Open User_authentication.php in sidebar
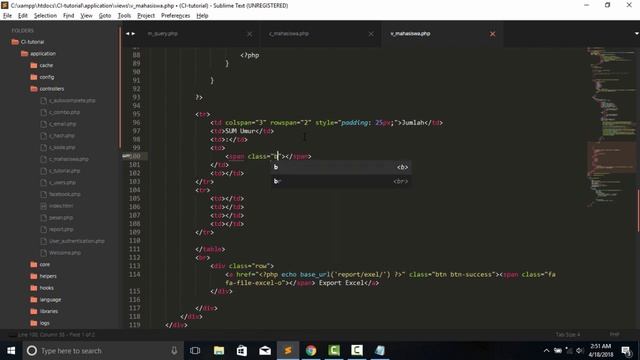Screen dimensions: 640x360 77,241
